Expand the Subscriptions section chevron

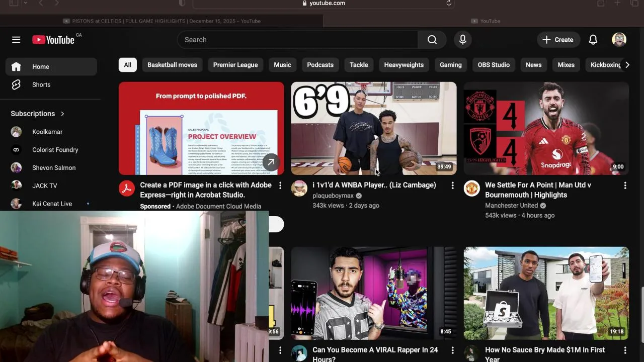[62, 114]
